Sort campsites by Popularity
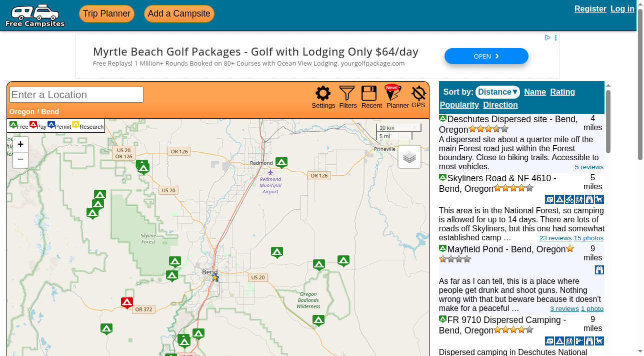The image size is (644, 356). coord(459,105)
